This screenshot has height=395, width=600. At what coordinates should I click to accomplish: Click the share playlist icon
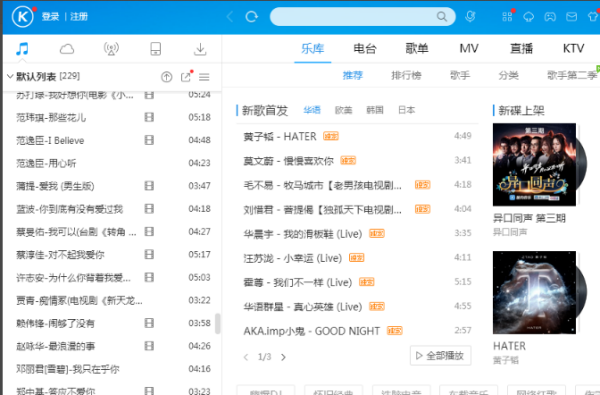coord(186,77)
